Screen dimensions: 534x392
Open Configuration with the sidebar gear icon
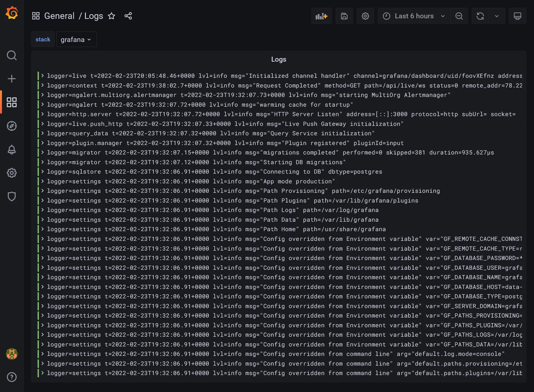(x=12, y=173)
